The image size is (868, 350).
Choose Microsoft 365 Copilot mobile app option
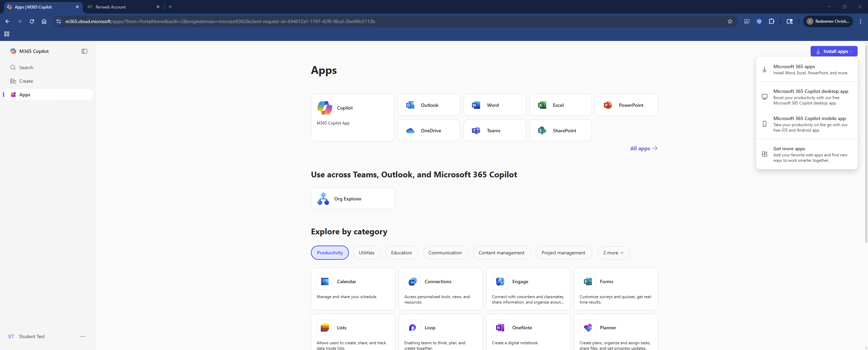click(807, 124)
